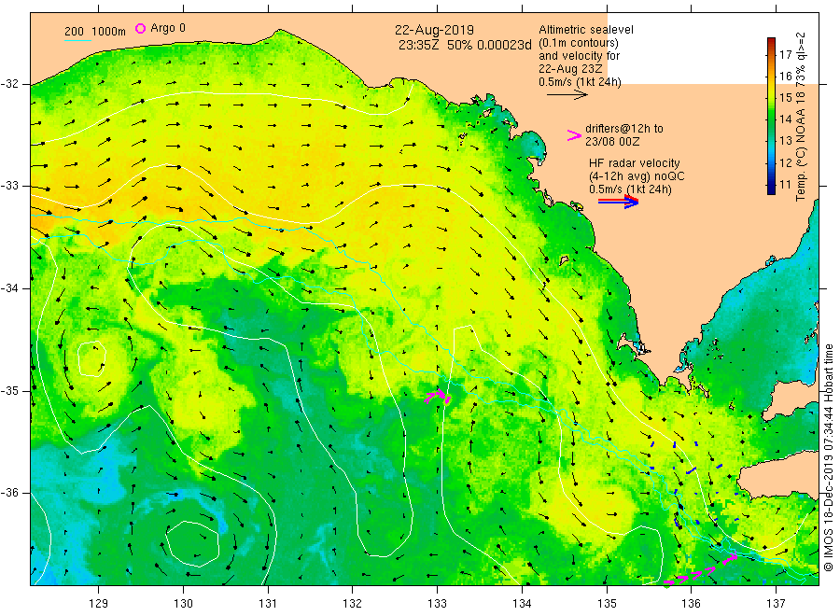Click the 'and velocity for' text line
The width and height of the screenshot is (840, 616).
point(579,56)
